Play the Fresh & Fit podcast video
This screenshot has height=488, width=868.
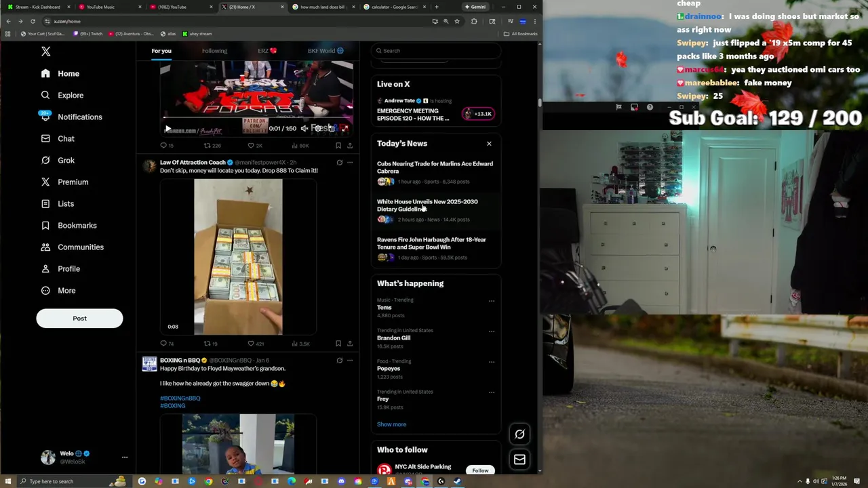pos(167,128)
